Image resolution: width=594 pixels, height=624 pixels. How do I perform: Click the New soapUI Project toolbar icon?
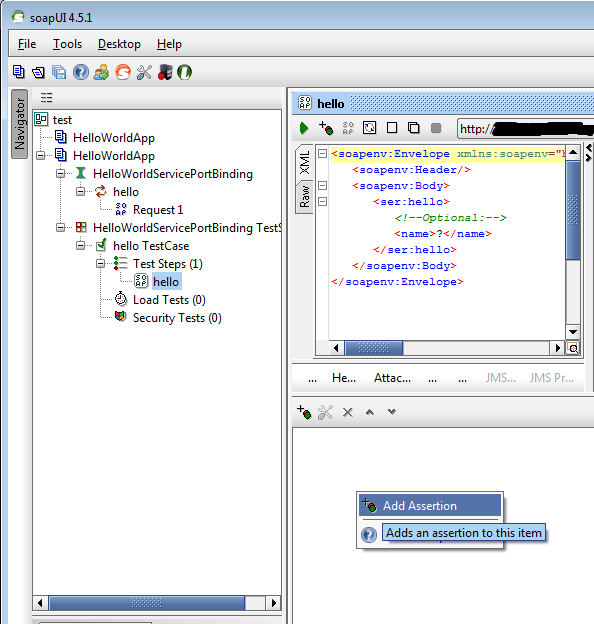19,72
